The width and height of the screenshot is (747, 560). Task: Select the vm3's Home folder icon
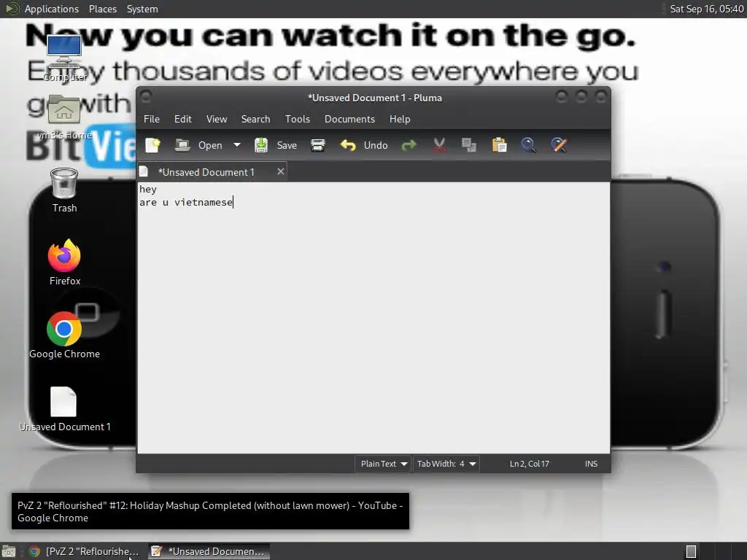coord(64,117)
